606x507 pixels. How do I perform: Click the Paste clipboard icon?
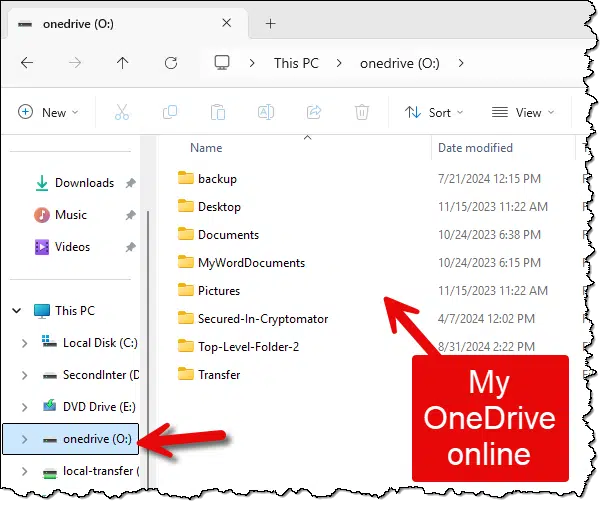pyautogui.click(x=218, y=112)
